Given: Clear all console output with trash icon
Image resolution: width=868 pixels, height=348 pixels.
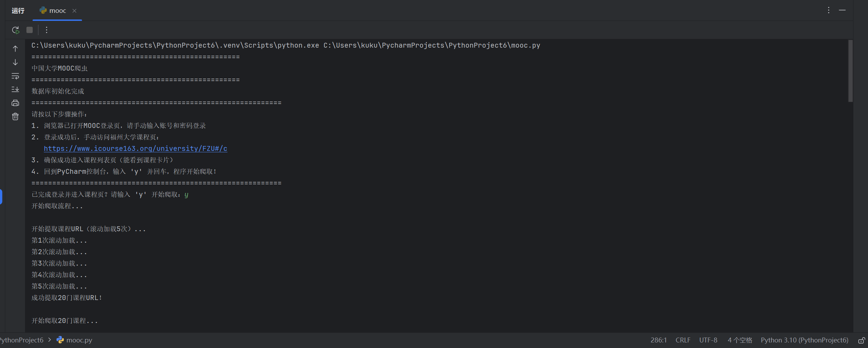Looking at the screenshot, I should coord(15,116).
